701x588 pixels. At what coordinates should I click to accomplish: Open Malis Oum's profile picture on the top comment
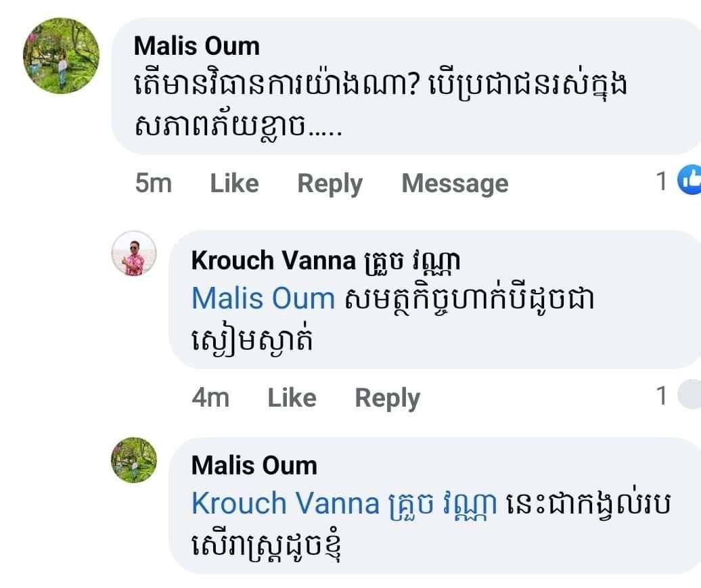61,56
